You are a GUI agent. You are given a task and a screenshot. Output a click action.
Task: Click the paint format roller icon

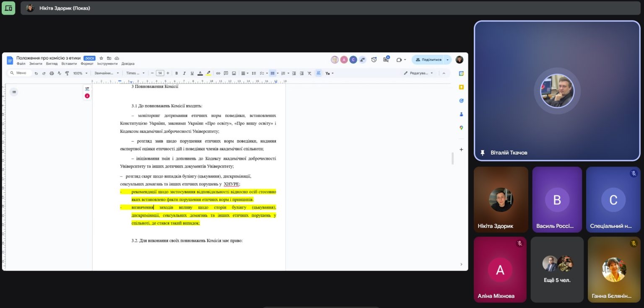[x=67, y=73]
